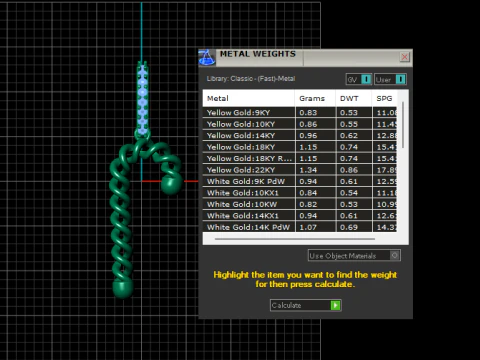Select the White Gold:10KW row

point(300,204)
